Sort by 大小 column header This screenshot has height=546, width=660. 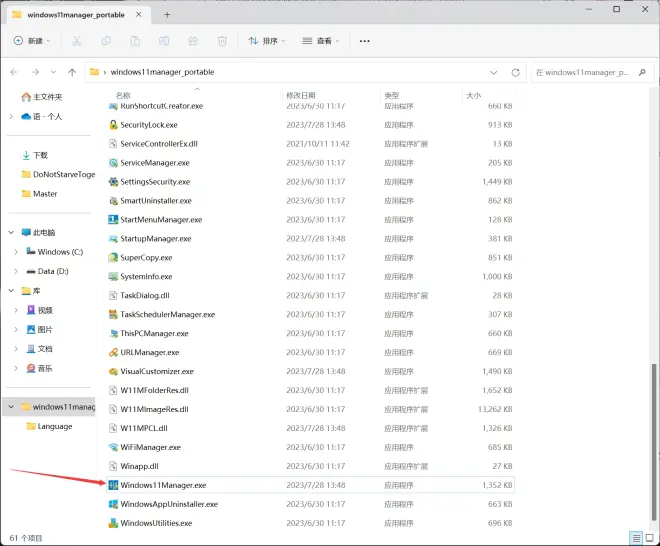tap(473, 96)
